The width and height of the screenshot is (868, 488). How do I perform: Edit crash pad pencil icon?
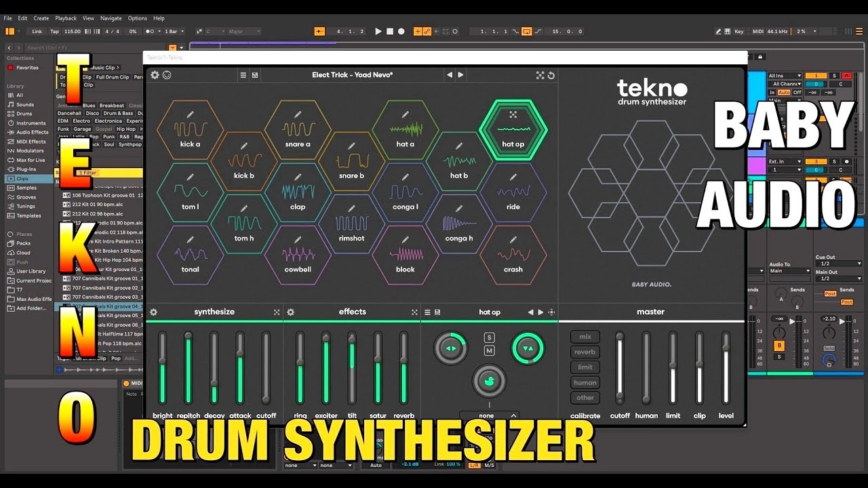[x=513, y=239]
